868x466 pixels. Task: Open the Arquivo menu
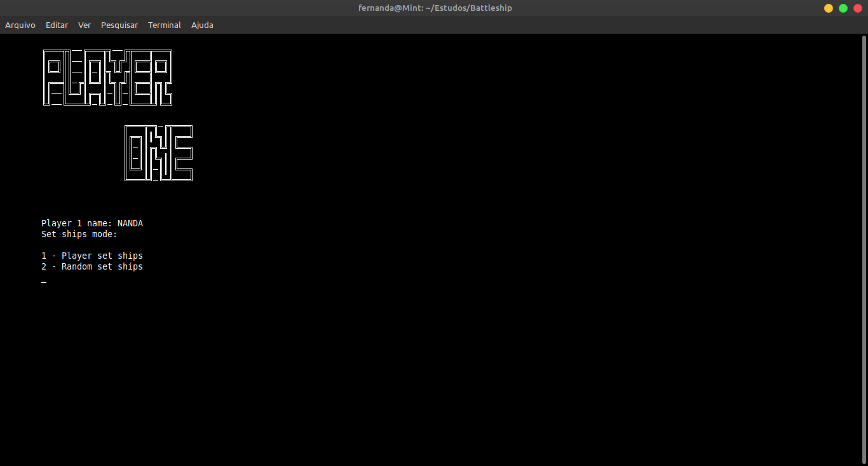(20, 25)
